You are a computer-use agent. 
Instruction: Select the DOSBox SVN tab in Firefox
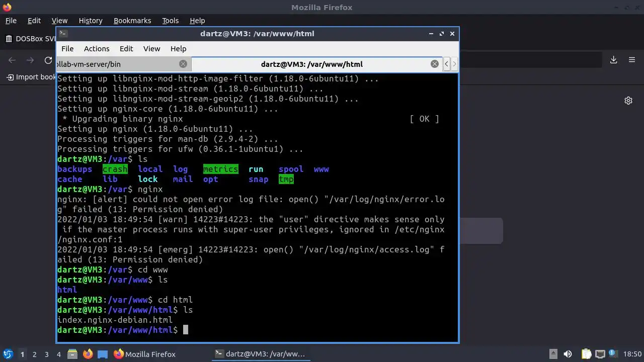tap(30, 39)
